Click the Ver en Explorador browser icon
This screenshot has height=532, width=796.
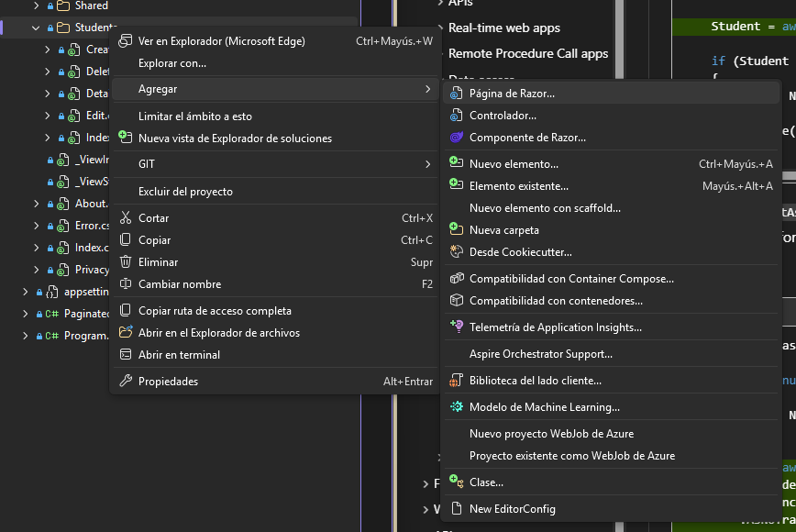(x=126, y=41)
